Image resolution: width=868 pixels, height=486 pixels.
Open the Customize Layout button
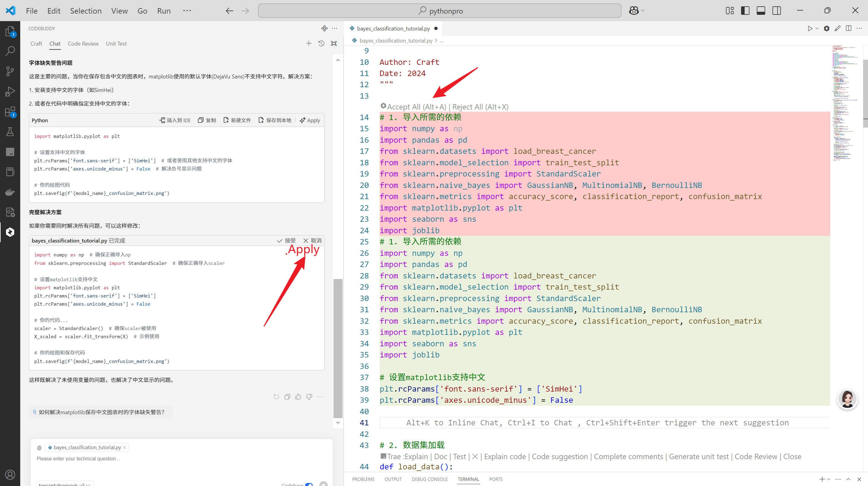pos(730,11)
